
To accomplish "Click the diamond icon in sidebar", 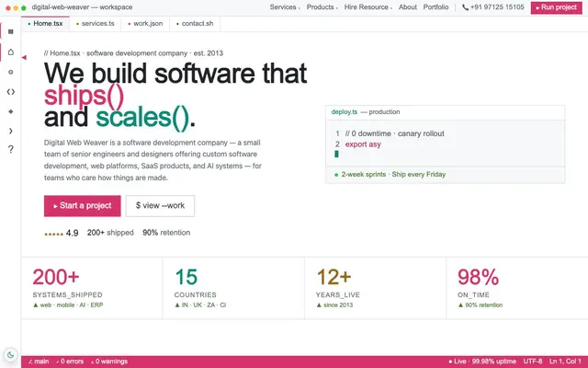I will tap(10, 111).
